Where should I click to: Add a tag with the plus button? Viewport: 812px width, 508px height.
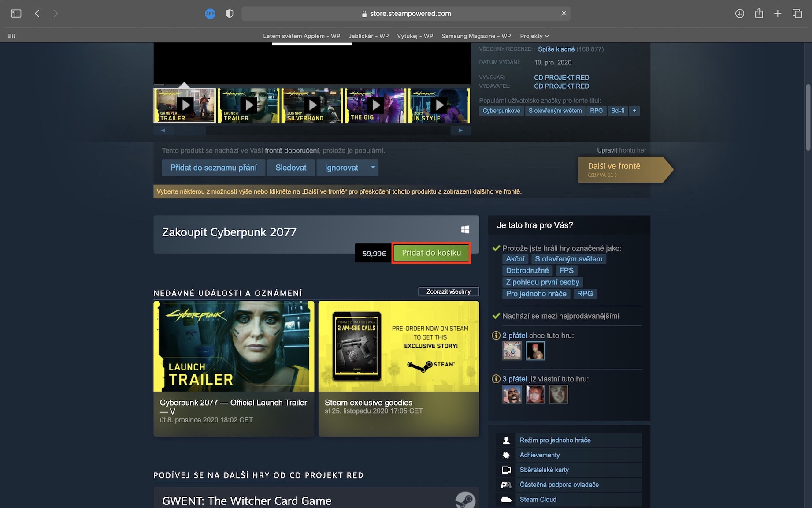(634, 111)
